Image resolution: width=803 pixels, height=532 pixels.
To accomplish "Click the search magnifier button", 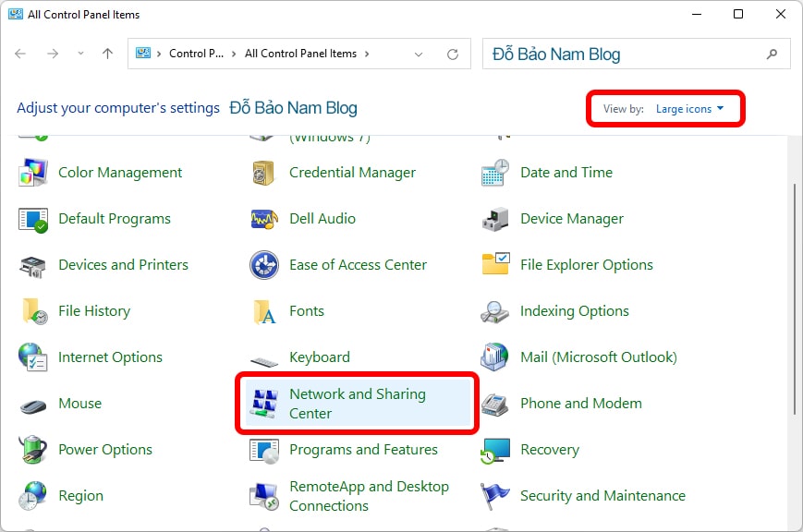I will point(773,54).
